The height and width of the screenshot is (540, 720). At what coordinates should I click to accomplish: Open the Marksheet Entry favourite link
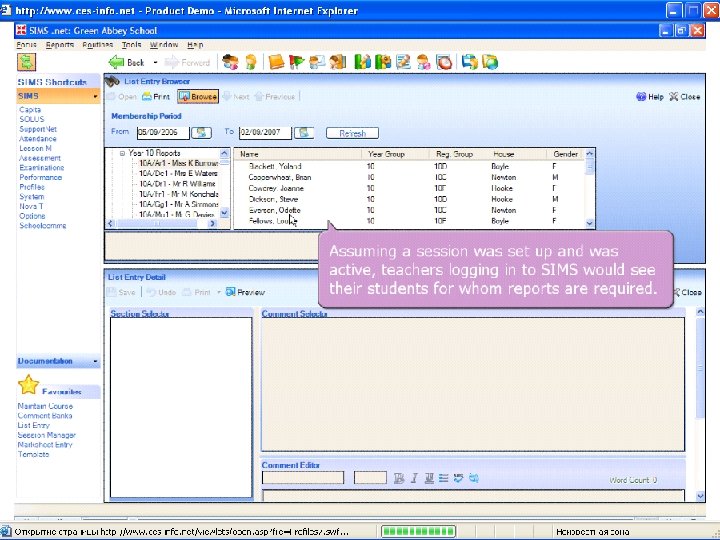coord(45,444)
